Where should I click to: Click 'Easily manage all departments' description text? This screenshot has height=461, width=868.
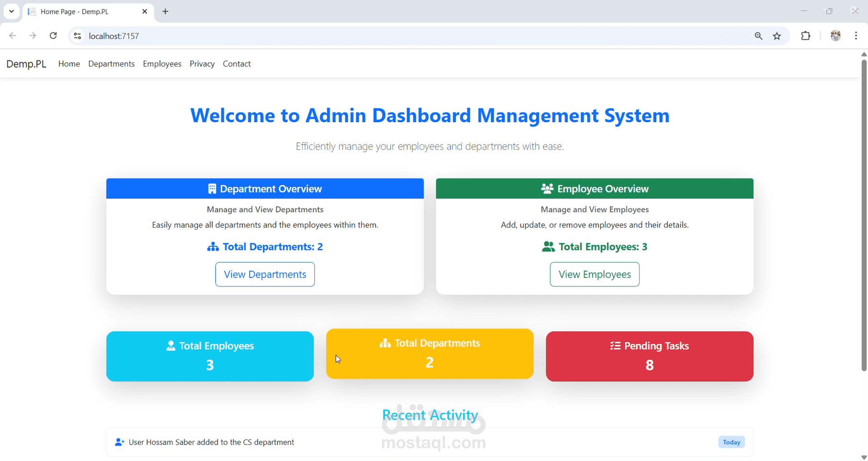click(x=265, y=225)
